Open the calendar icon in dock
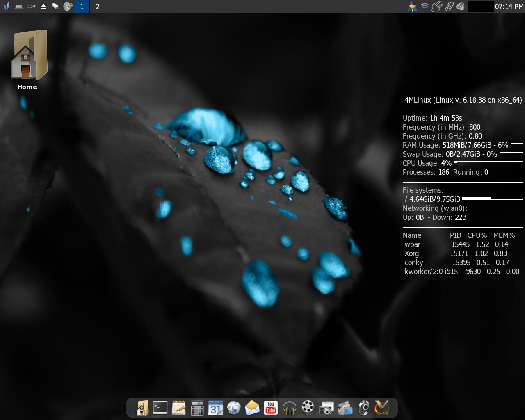525x420 pixels. click(215, 408)
